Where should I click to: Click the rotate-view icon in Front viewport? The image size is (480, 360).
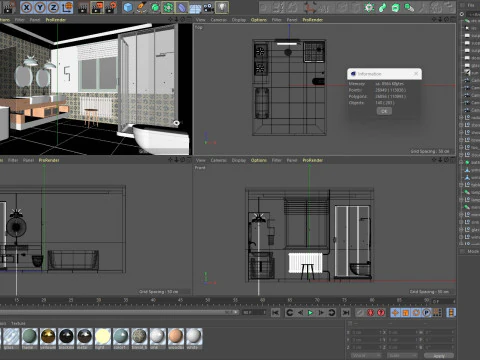447,160
